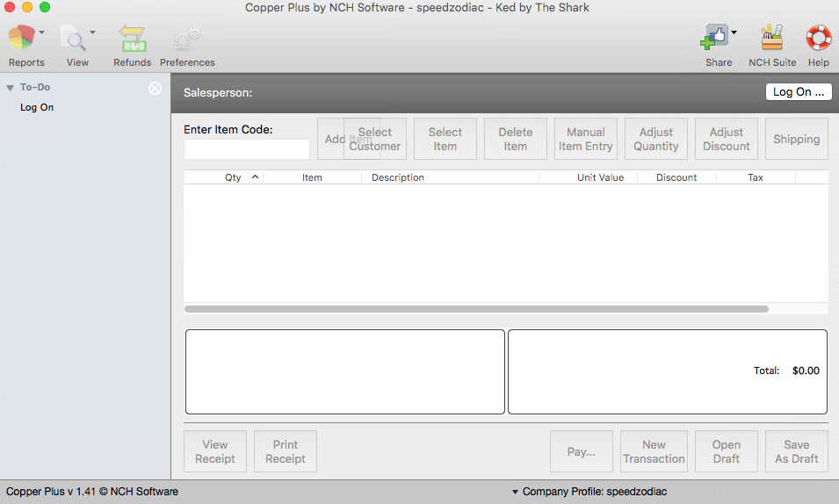Open Manual Item Entry
This screenshot has width=839, height=504.
click(585, 139)
